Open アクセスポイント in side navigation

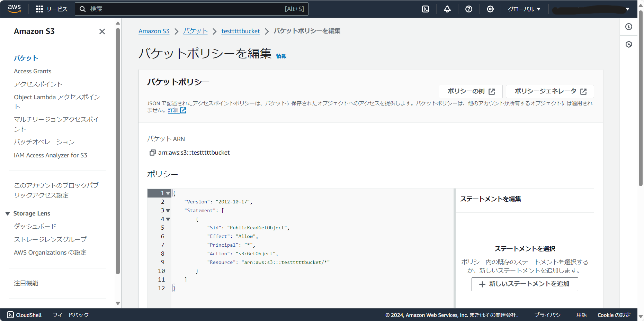click(x=38, y=84)
